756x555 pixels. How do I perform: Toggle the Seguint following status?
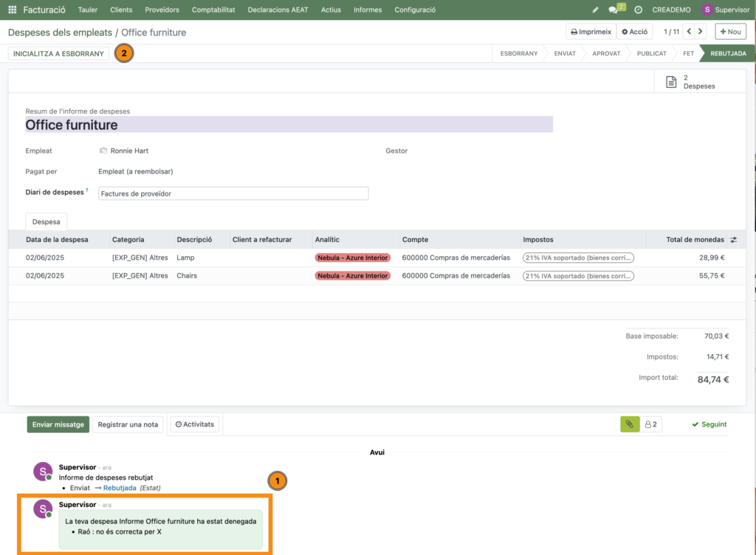(709, 424)
